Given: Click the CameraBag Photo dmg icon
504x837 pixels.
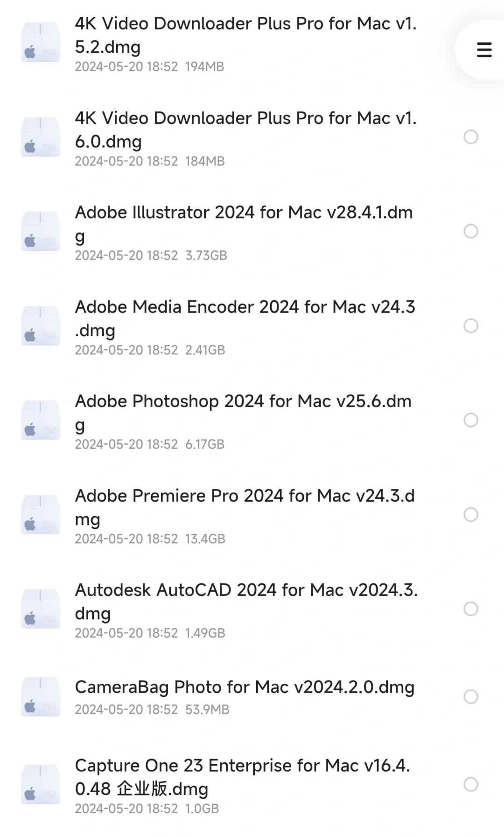Looking at the screenshot, I should (x=41, y=696).
